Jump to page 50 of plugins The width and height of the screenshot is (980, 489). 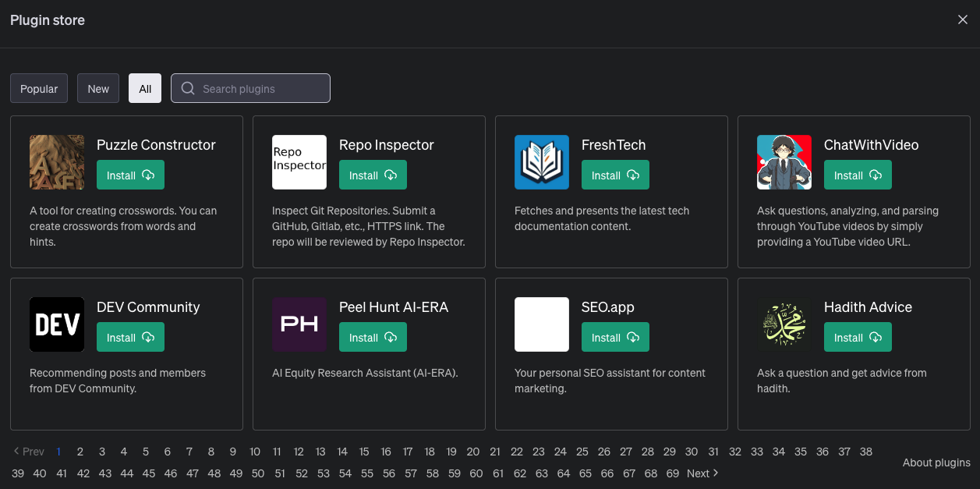click(258, 473)
